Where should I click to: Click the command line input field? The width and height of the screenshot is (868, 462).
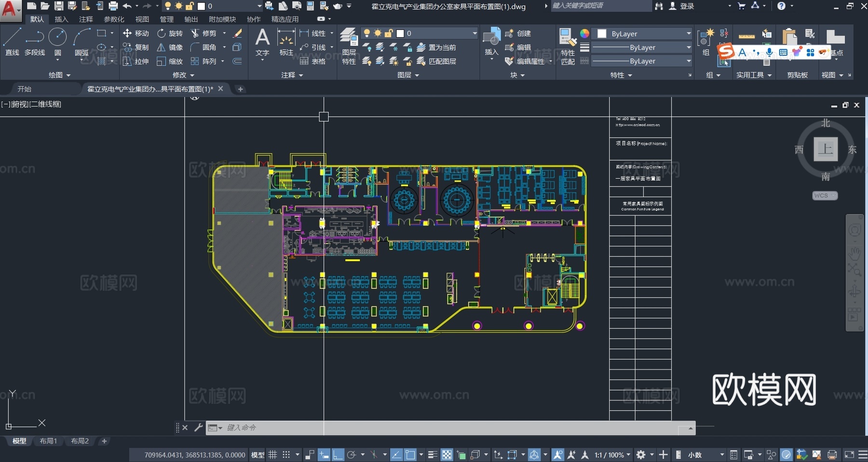(451, 428)
